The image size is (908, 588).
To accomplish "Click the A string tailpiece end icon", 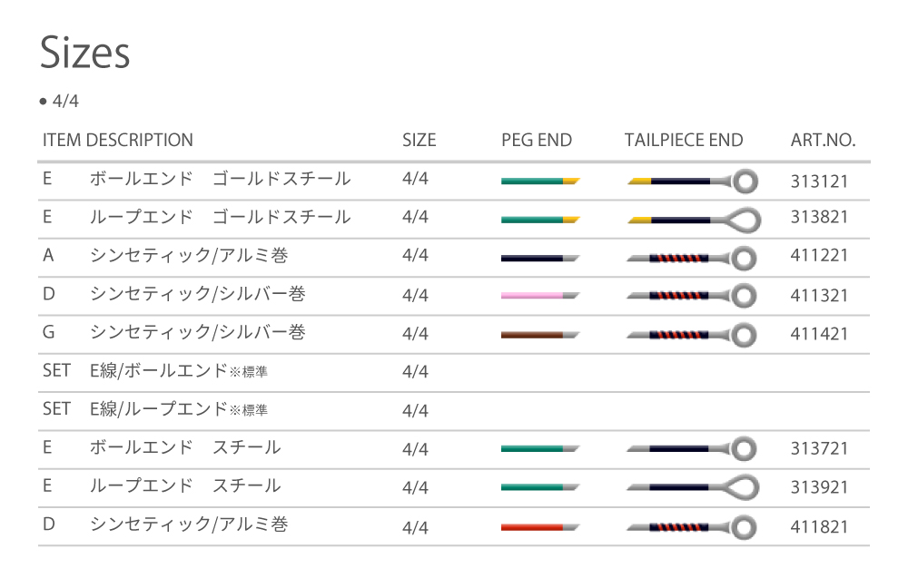I will (x=693, y=258).
